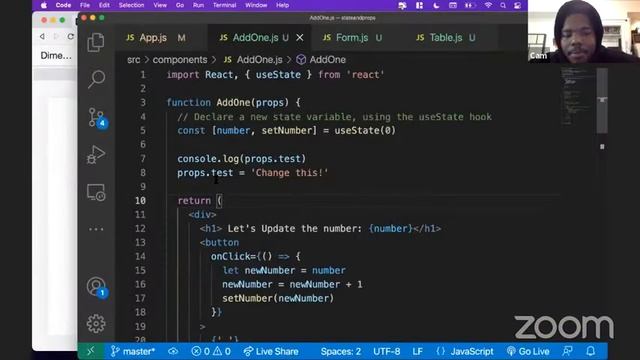Click console.log on line 7
The width and height of the screenshot is (640, 360).
point(208,159)
